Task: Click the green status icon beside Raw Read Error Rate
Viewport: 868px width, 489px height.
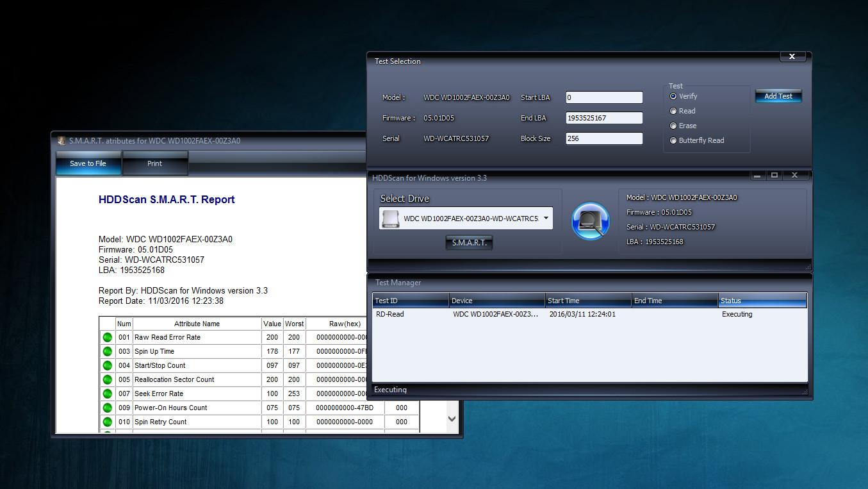Action: (107, 337)
